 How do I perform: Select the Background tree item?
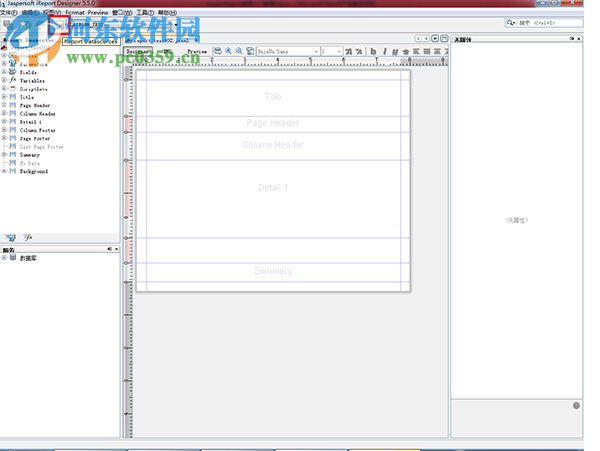pyautogui.click(x=34, y=171)
